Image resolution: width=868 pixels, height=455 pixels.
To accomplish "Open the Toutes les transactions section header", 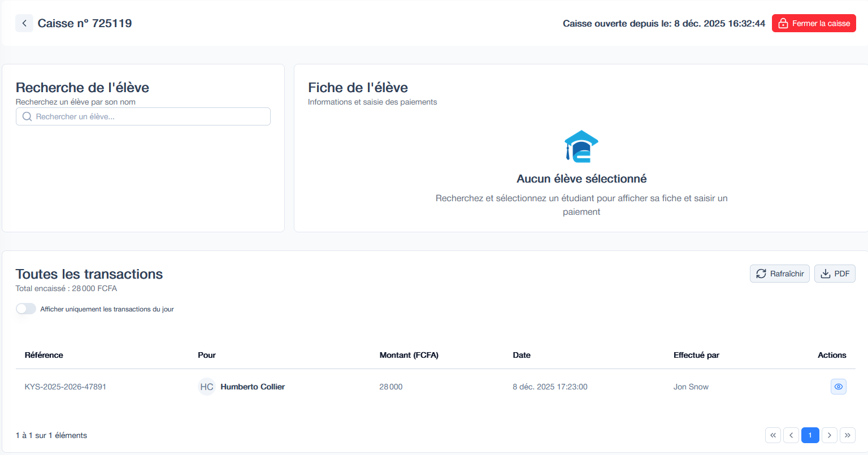I will click(x=89, y=274).
